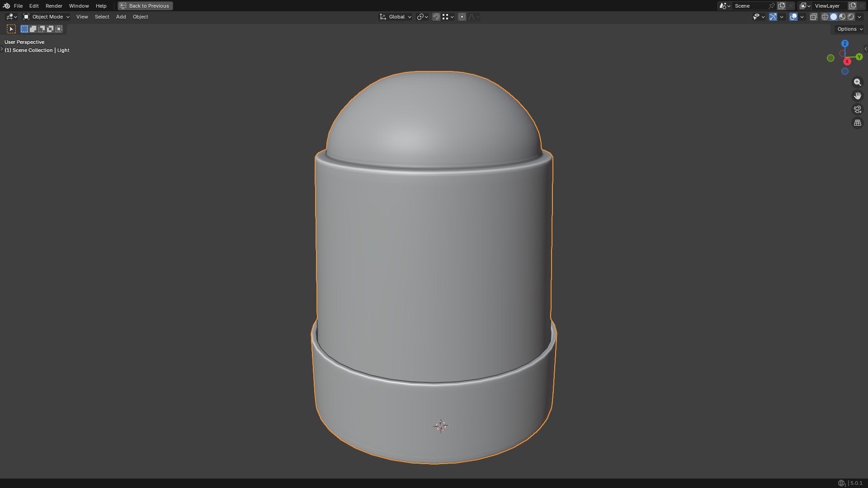Click the Y axis on navigation gizmo
868x488 pixels.
coord(859,57)
